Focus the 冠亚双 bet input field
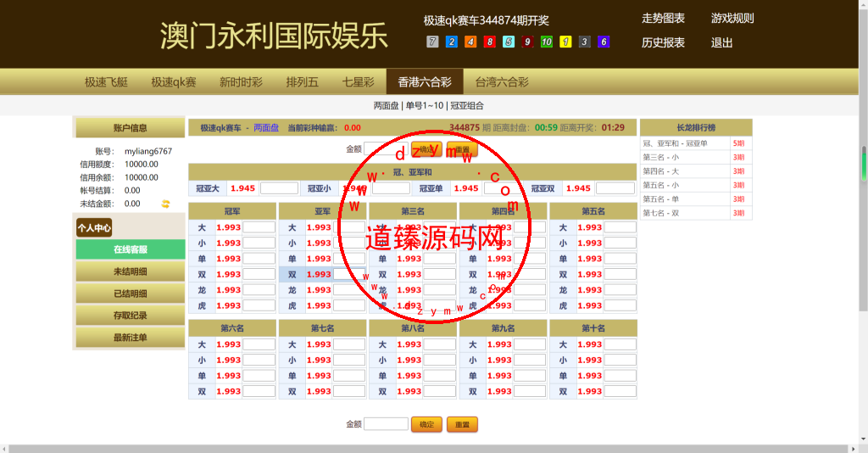This screenshot has height=453, width=868. tap(615, 188)
